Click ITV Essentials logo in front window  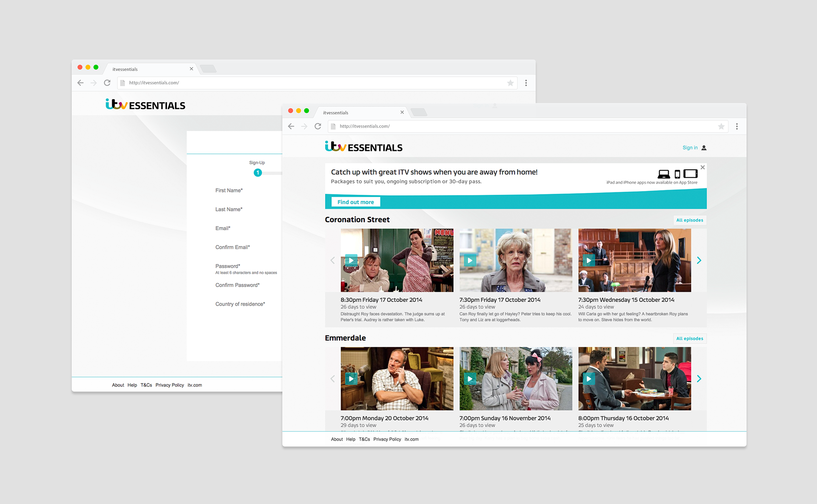(x=364, y=147)
